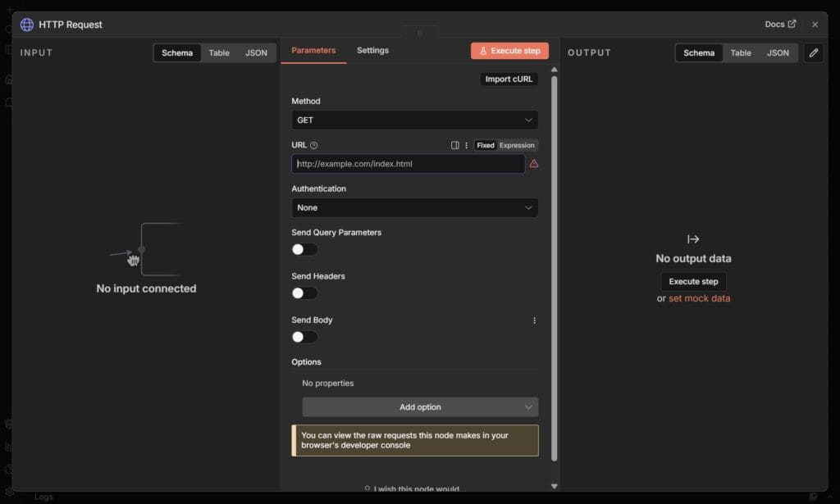Select the JSON view in Output panel
Viewport: 840px width, 504px height.
tap(778, 53)
